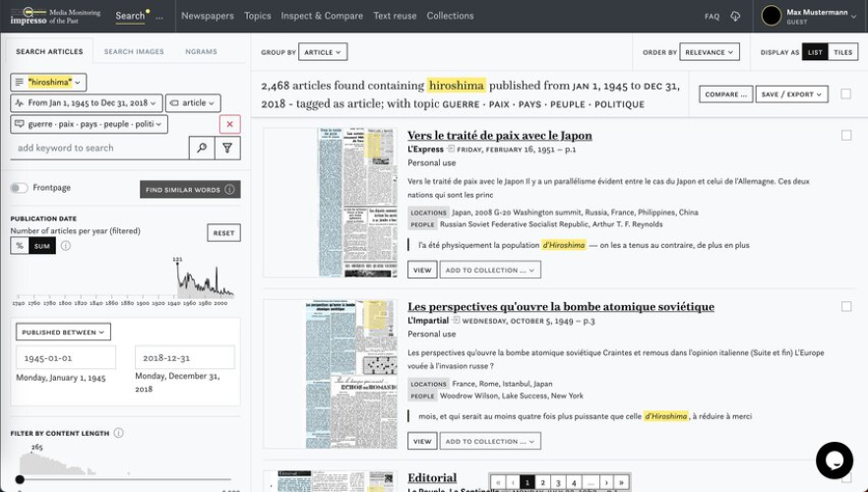
Task: Open Text reuse page
Action: [395, 16]
